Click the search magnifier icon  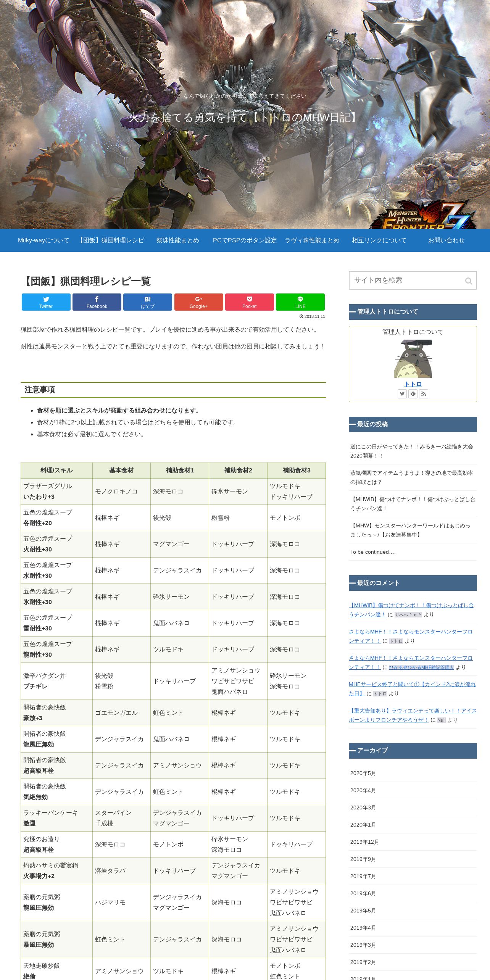(469, 281)
